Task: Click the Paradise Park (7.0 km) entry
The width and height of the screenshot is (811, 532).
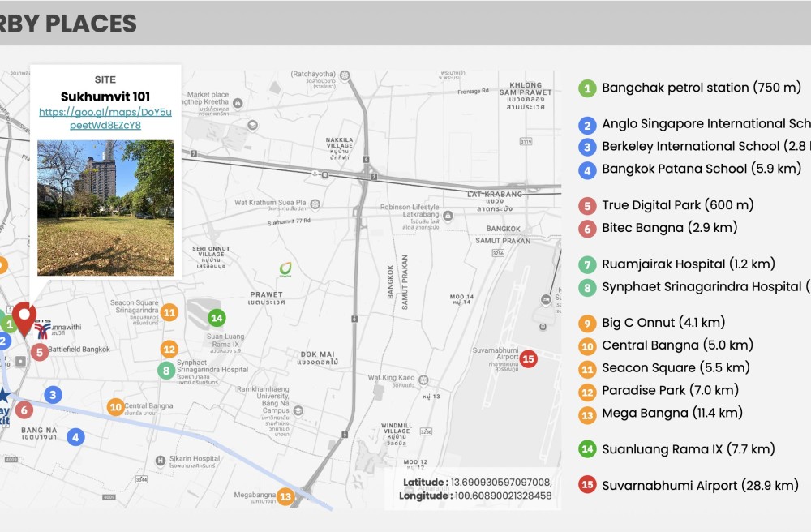Action: (671, 390)
